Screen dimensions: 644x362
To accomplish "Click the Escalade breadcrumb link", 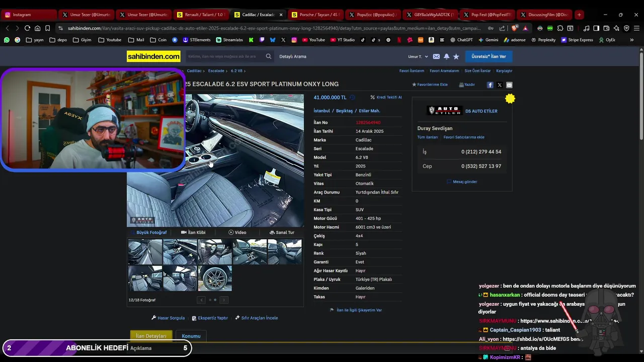I will point(216,71).
